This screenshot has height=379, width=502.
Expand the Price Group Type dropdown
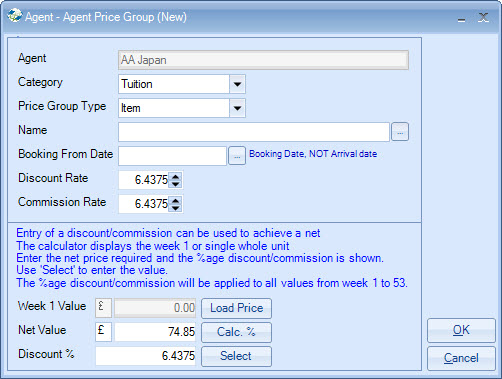pos(237,108)
